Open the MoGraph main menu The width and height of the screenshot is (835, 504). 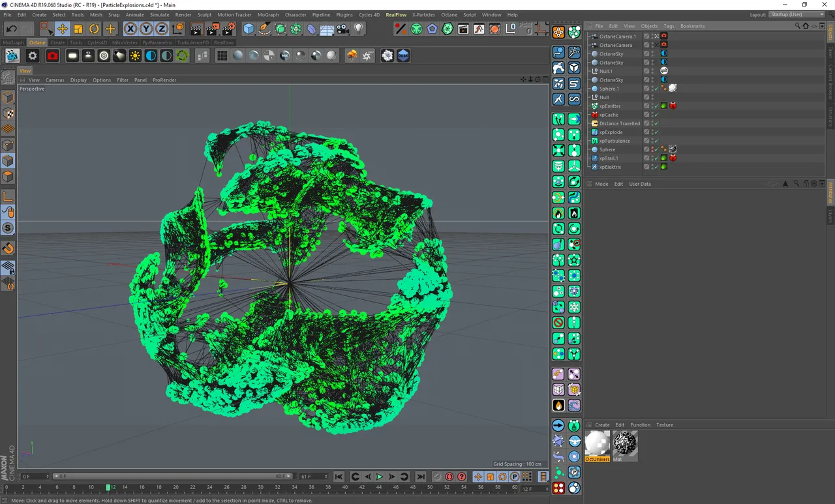click(x=268, y=14)
